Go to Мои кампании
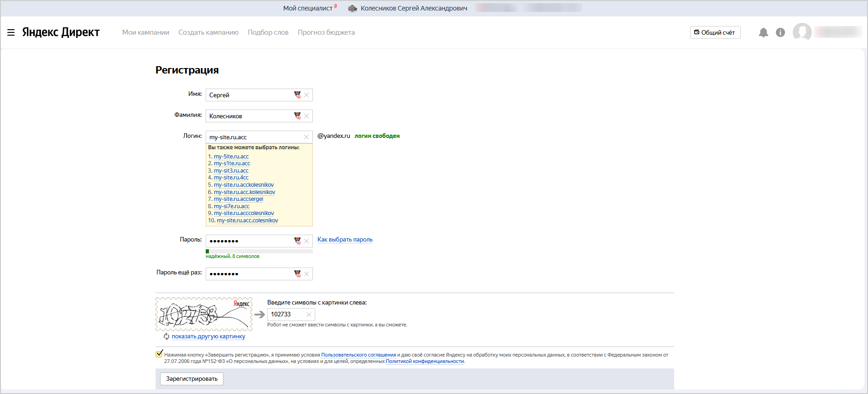 coord(146,32)
